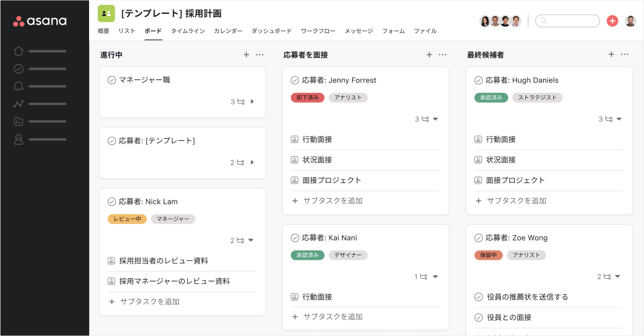Collapse subtasks of Hugh Daniels card
The height and width of the screenshot is (336, 644).
[619, 119]
